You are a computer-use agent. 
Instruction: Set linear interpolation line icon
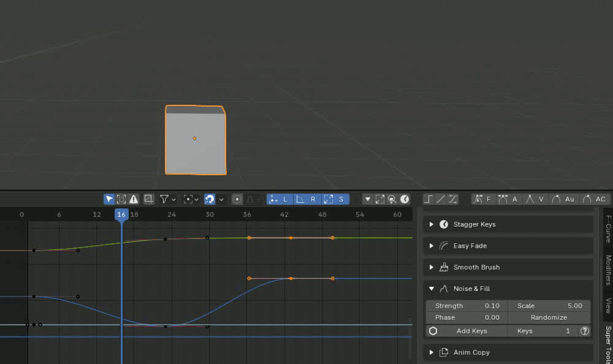441,199
